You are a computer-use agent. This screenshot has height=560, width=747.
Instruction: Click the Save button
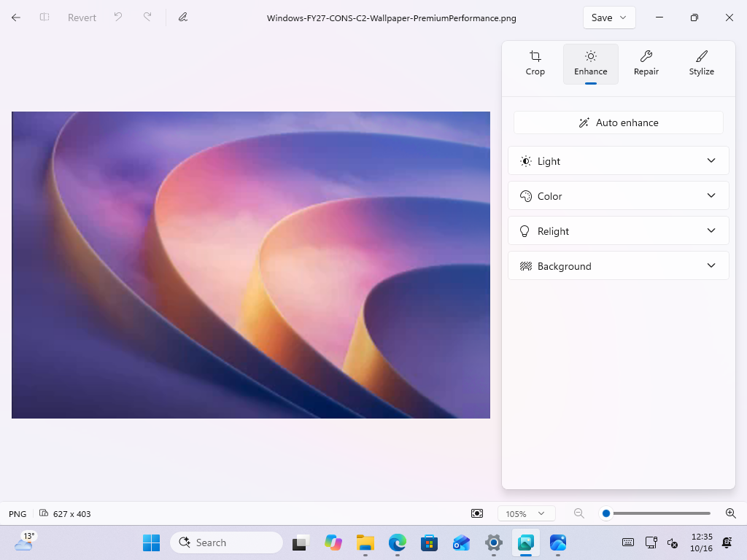602,17
